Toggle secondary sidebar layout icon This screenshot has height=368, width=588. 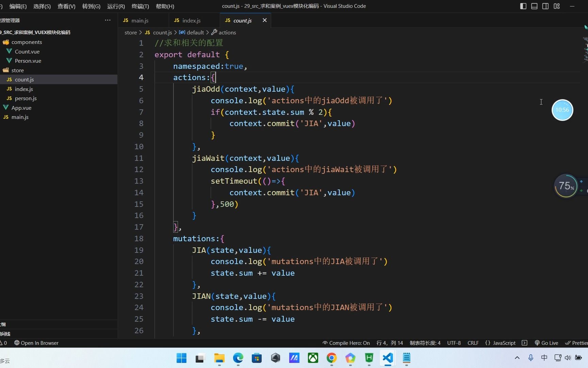pos(545,6)
